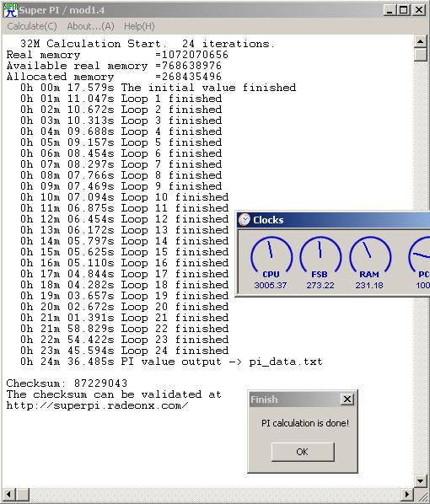
Task: Click the horizontal scrollbar left arrow
Action: point(9,494)
